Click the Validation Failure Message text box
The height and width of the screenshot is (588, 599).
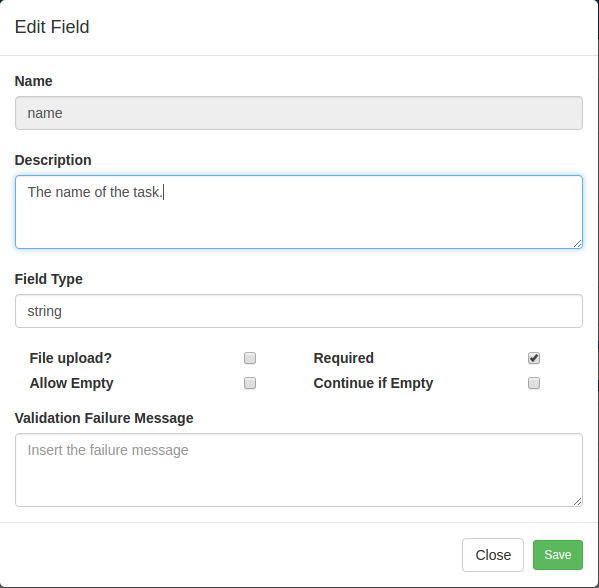pyautogui.click(x=299, y=470)
